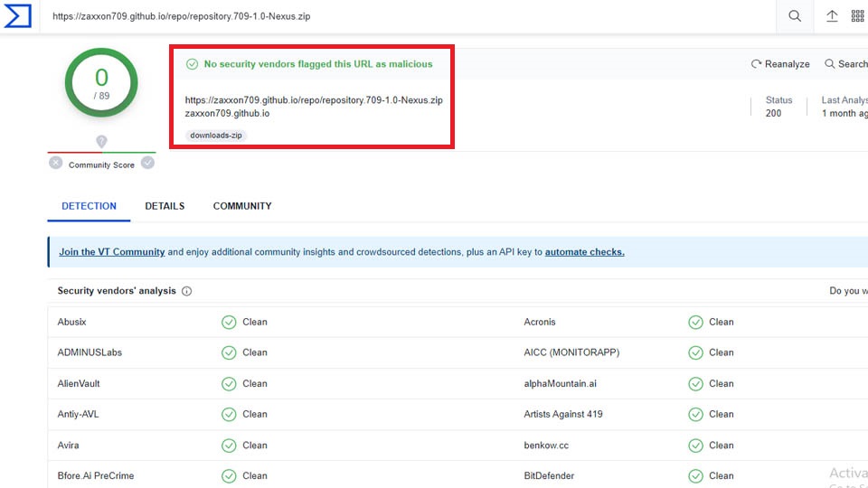Screen dimensions: 868x488
Task: Click the Avira Clean check icon
Action: pos(229,446)
